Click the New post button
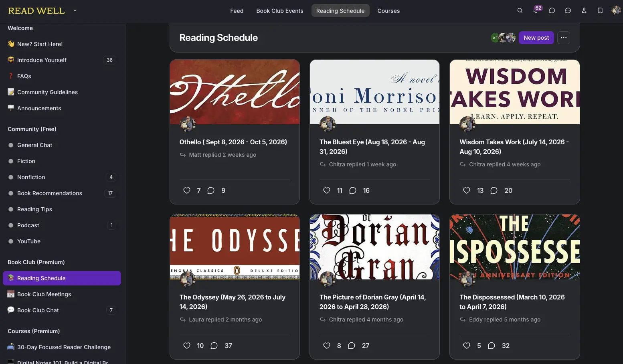 tap(536, 38)
